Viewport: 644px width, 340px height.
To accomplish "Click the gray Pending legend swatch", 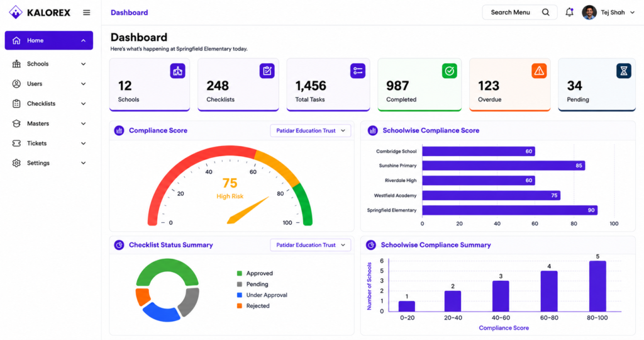I will coord(240,284).
